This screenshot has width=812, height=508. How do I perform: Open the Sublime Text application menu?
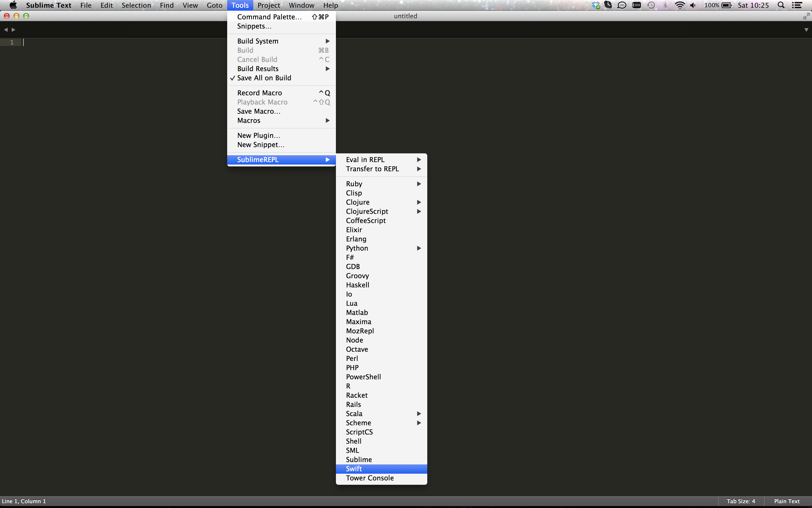[x=49, y=5]
